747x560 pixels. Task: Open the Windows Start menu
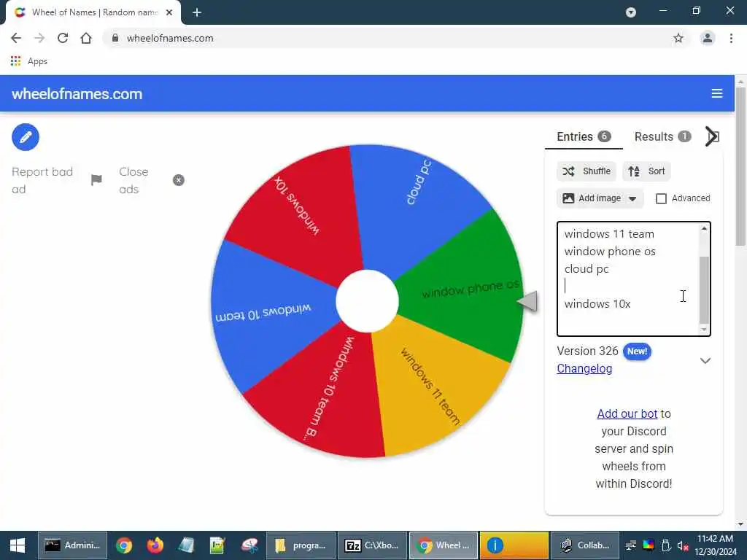pos(18,545)
